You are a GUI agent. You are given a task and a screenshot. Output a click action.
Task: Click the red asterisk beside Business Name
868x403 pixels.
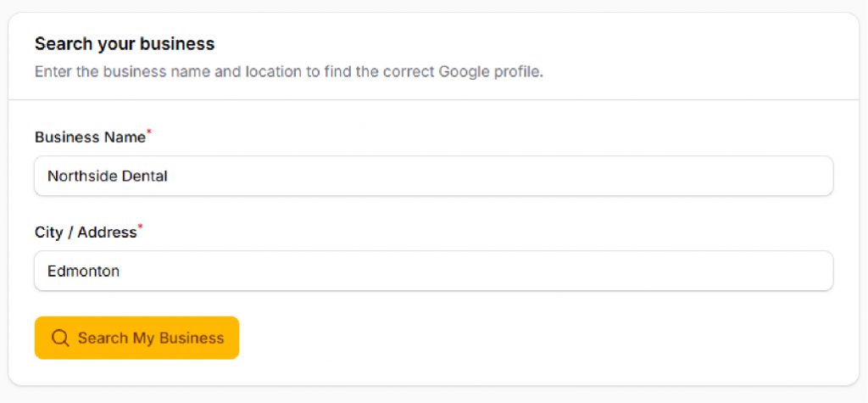[x=149, y=133]
